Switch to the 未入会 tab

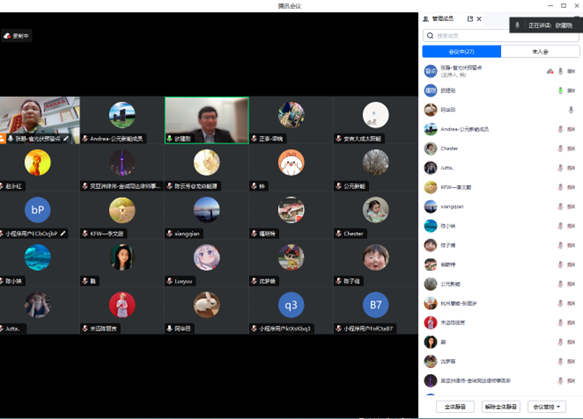(540, 52)
